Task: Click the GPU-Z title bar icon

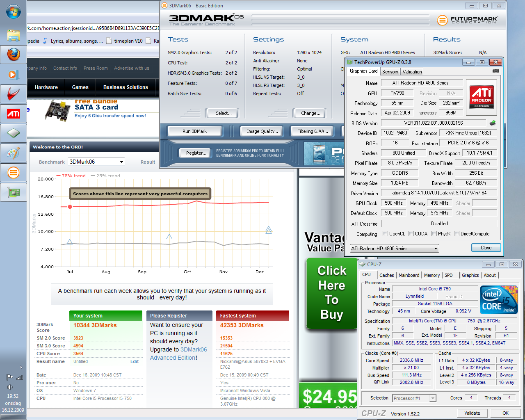Action: click(x=350, y=62)
